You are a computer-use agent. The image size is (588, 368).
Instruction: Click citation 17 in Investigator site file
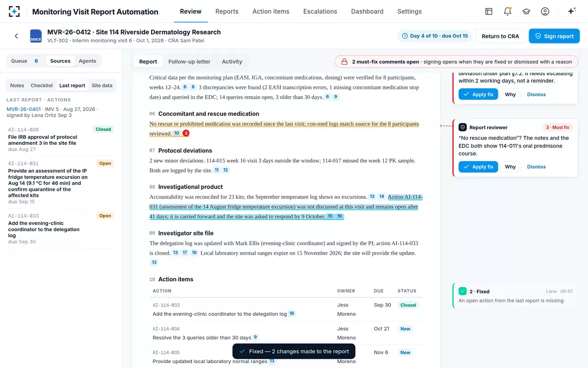click(185, 253)
